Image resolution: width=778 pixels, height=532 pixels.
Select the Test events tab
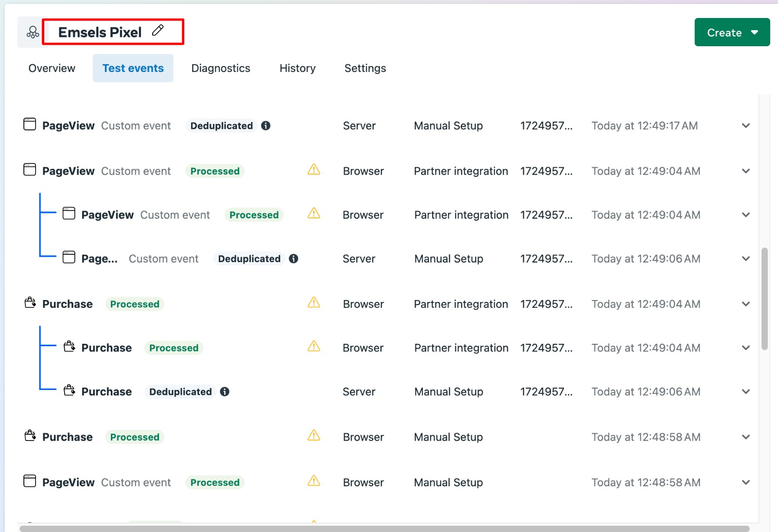click(x=133, y=68)
